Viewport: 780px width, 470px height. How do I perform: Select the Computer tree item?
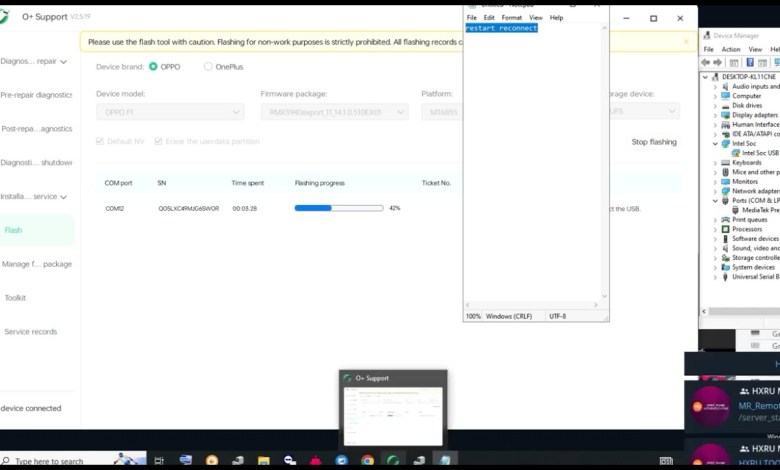pos(746,96)
